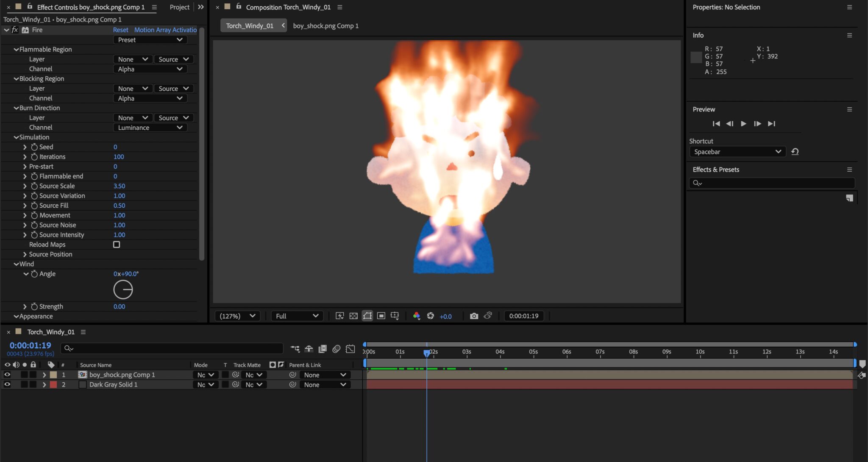The height and width of the screenshot is (462, 868).
Task: Expand the Source Position property
Action: click(x=25, y=254)
